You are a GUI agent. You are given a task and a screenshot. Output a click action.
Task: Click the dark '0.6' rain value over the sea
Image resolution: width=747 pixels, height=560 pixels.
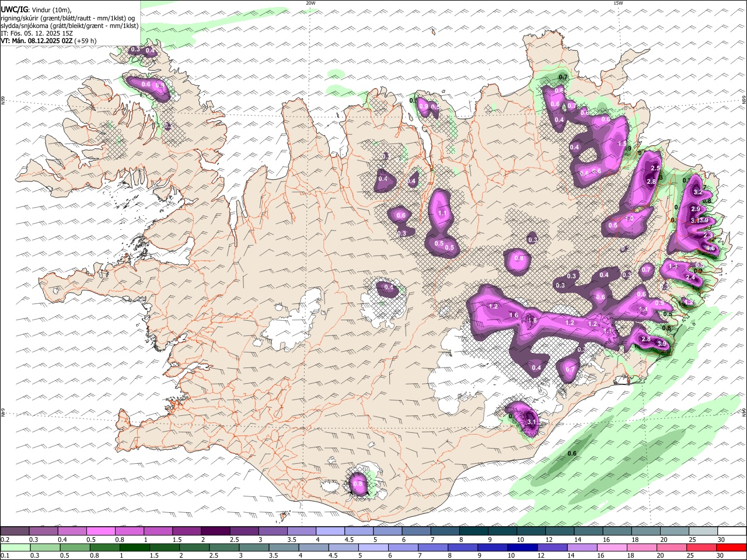coord(572,453)
